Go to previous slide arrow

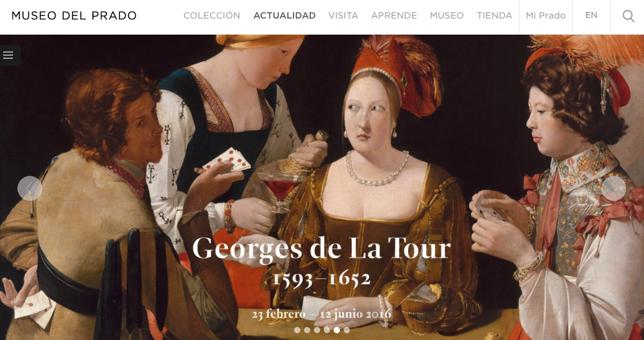click(30, 188)
